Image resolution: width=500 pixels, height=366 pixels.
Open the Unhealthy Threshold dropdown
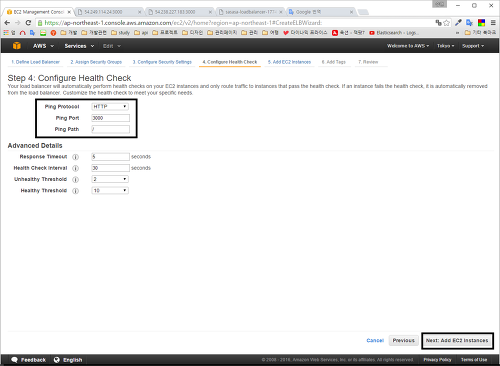pyautogui.click(x=110, y=179)
